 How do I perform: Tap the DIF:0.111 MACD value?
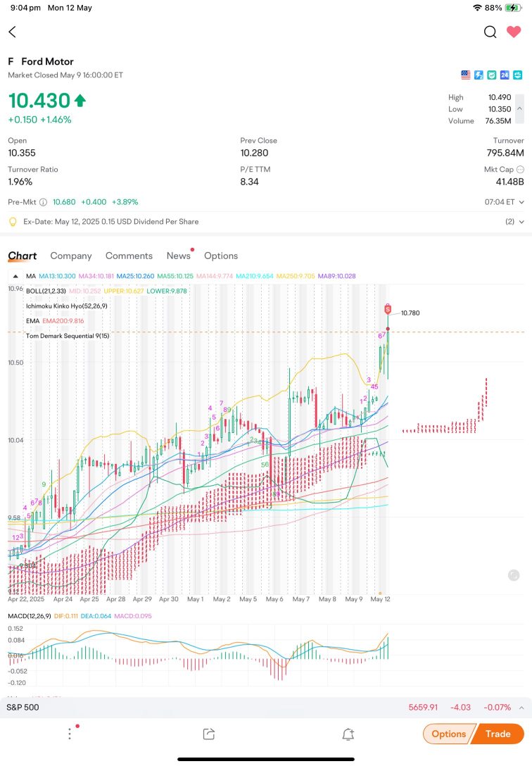[66, 616]
